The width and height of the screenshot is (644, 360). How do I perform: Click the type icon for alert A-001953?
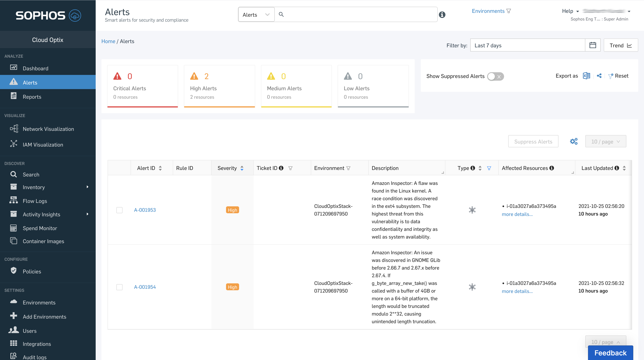(472, 210)
